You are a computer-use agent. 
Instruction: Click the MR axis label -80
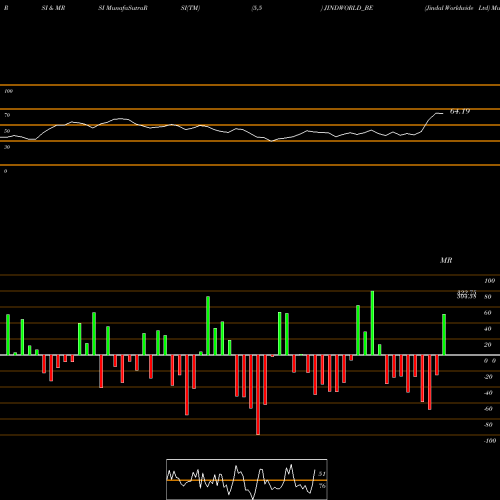pyautogui.click(x=488, y=425)
